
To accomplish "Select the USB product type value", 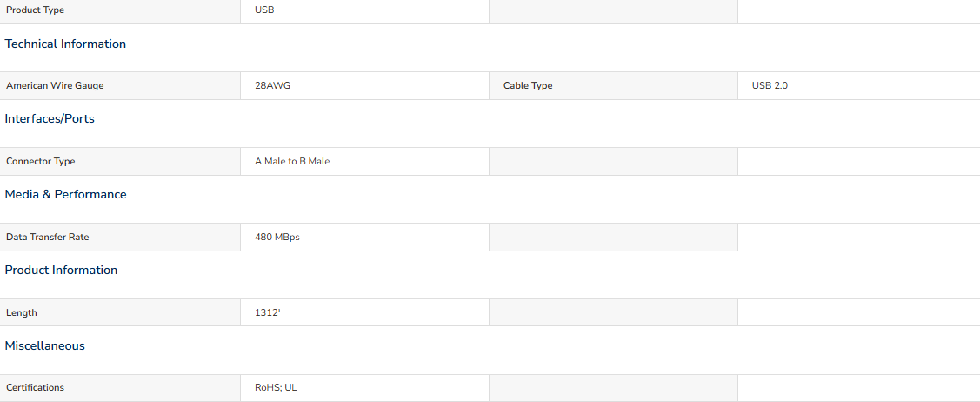I will [264, 10].
